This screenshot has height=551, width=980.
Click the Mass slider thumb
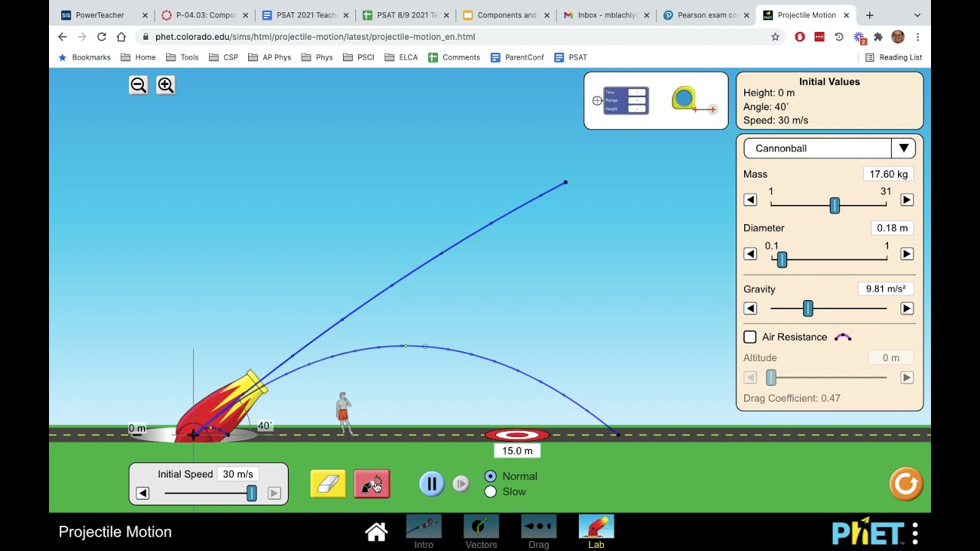click(835, 205)
